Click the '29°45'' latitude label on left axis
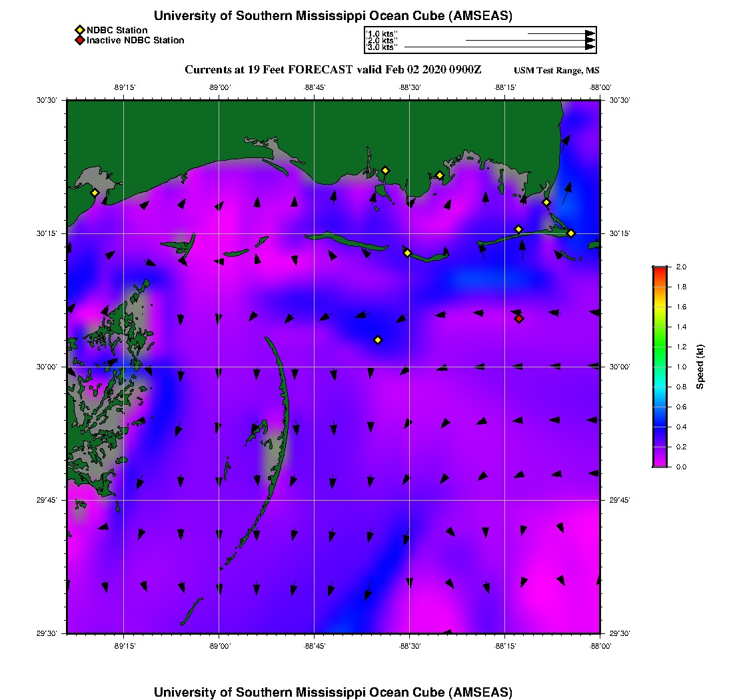 coord(47,500)
